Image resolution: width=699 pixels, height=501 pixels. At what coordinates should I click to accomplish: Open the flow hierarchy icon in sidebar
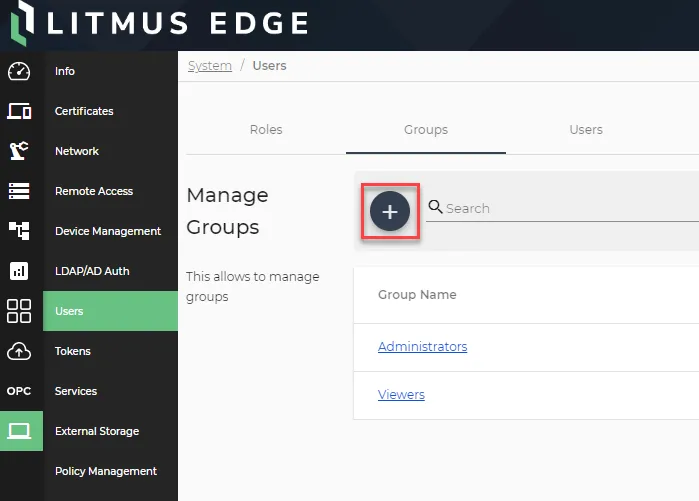[19, 231]
